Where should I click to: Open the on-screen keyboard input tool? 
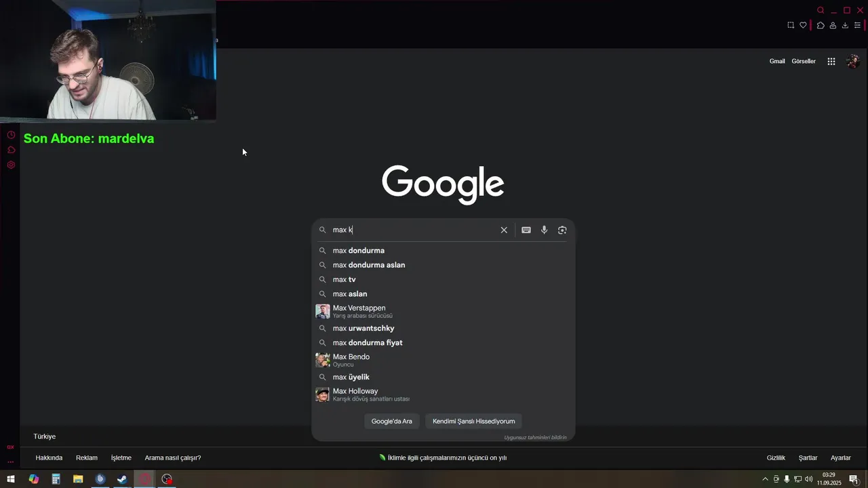[x=526, y=230]
